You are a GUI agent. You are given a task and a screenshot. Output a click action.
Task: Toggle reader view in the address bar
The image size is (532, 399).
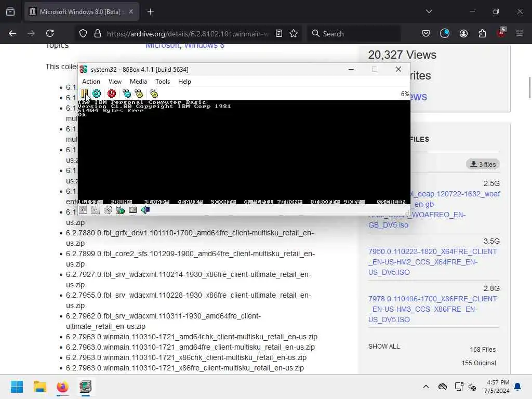(279, 34)
